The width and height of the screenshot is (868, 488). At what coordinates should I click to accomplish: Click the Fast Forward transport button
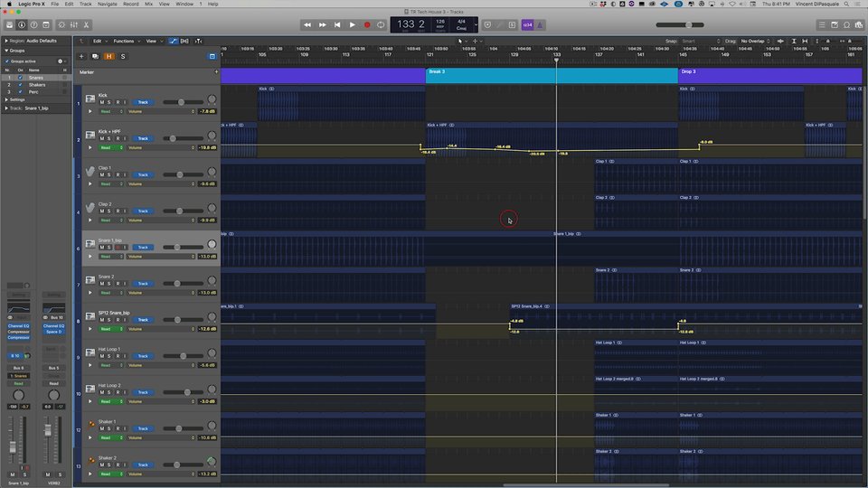[x=322, y=25]
